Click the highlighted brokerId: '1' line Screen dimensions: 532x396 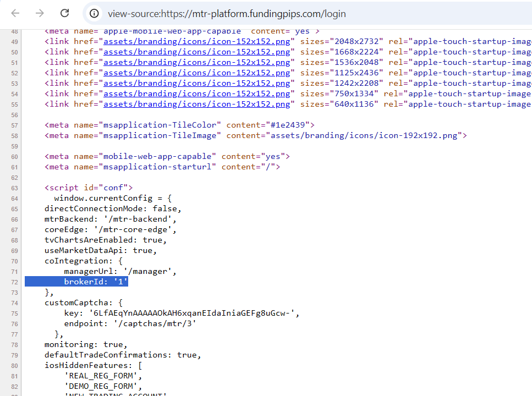pyautogui.click(x=76, y=282)
